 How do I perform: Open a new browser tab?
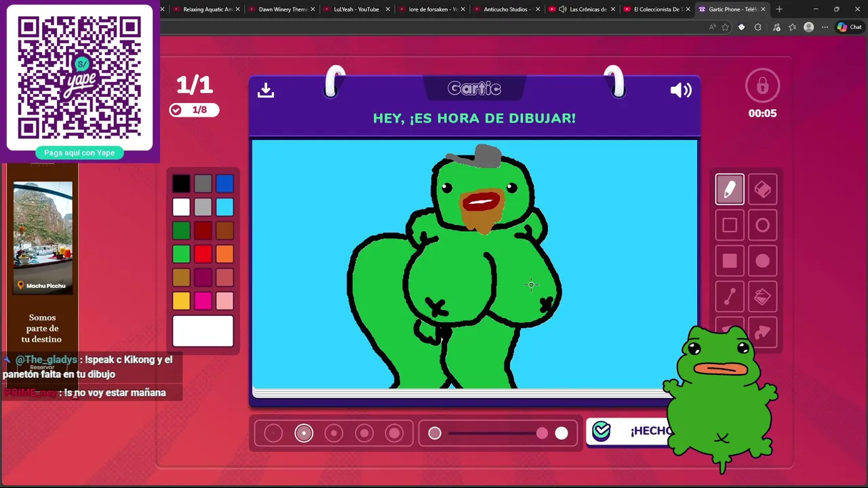coord(779,9)
